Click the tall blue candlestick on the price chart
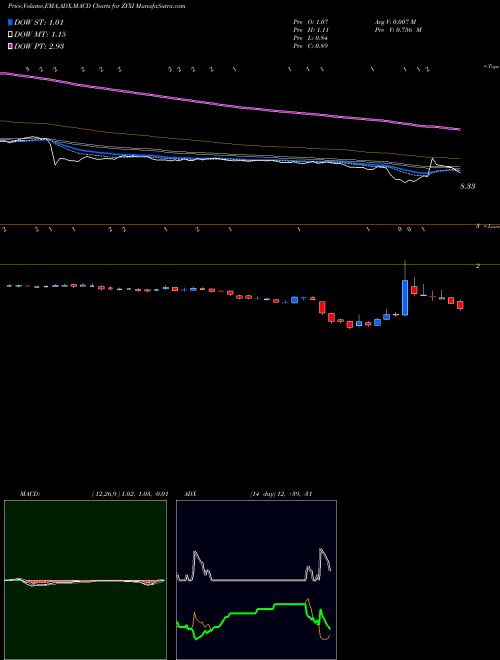Image resolution: width=500 pixels, height=660 pixels. pyautogui.click(x=405, y=297)
